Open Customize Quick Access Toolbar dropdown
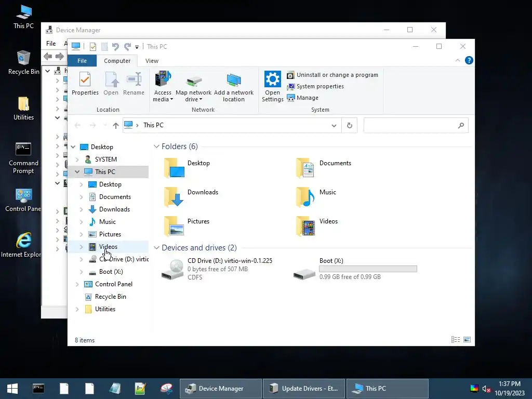This screenshot has height=399, width=532. (x=137, y=47)
